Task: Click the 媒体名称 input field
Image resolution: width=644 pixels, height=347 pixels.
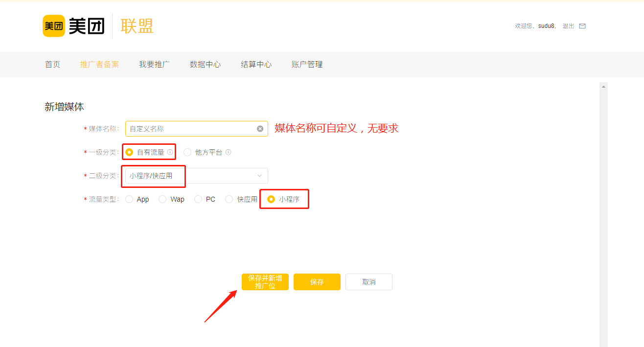Action: click(191, 129)
